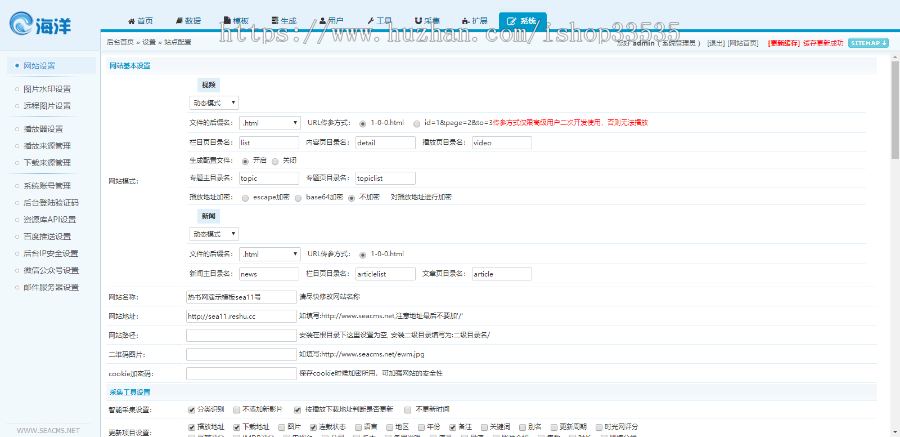Open 播放来源管理 in the sidebar
This screenshot has height=437, width=900.
(x=47, y=146)
